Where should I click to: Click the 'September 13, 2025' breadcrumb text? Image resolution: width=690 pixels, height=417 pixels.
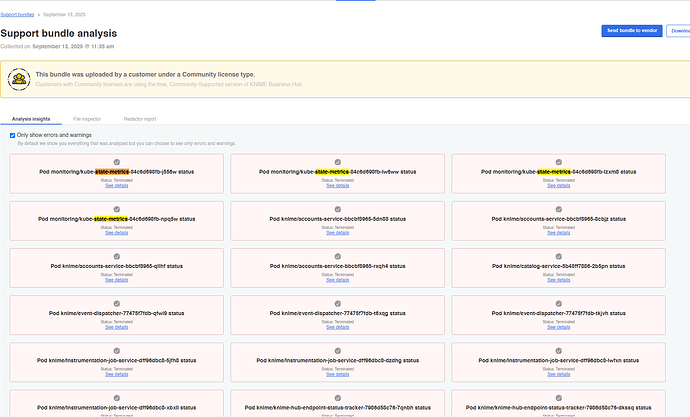(x=64, y=15)
